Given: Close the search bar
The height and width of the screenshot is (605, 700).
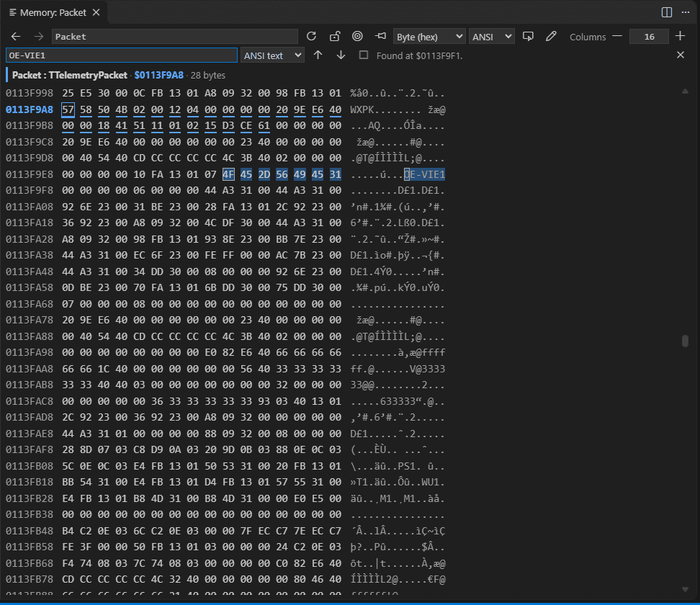Looking at the screenshot, I should click(x=681, y=55).
